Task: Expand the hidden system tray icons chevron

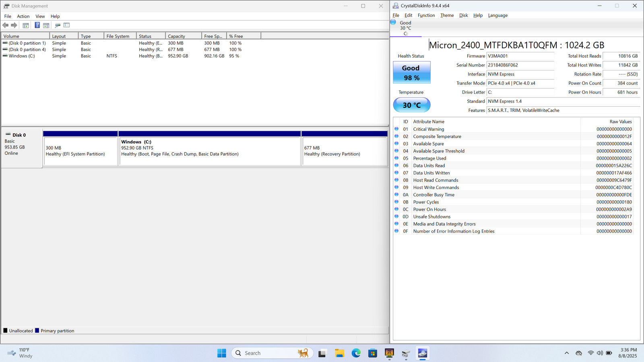Action: click(567, 353)
